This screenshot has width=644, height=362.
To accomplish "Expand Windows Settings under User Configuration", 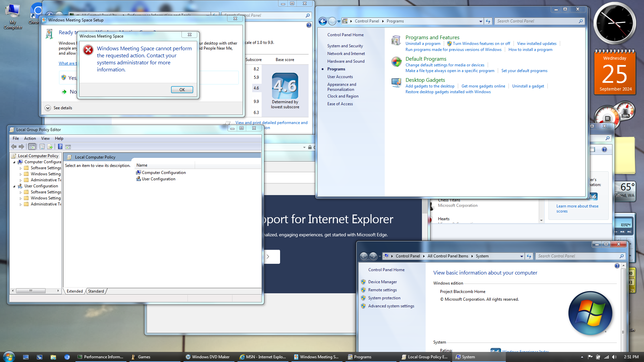I will [20, 198].
